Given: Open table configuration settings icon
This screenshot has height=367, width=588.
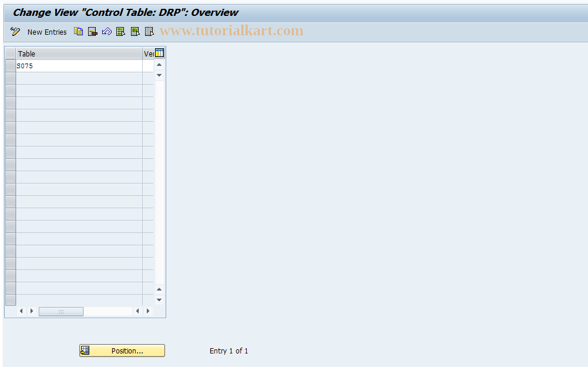Looking at the screenshot, I should click(159, 53).
